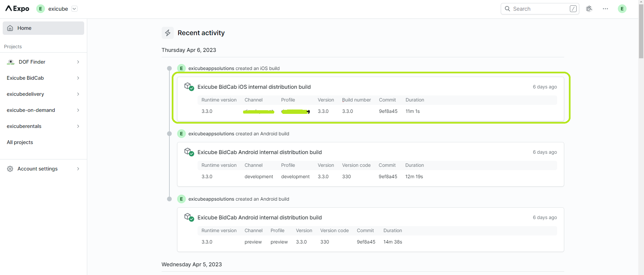Click the iOS build status icon
The width and height of the screenshot is (644, 275).
pos(189,87)
